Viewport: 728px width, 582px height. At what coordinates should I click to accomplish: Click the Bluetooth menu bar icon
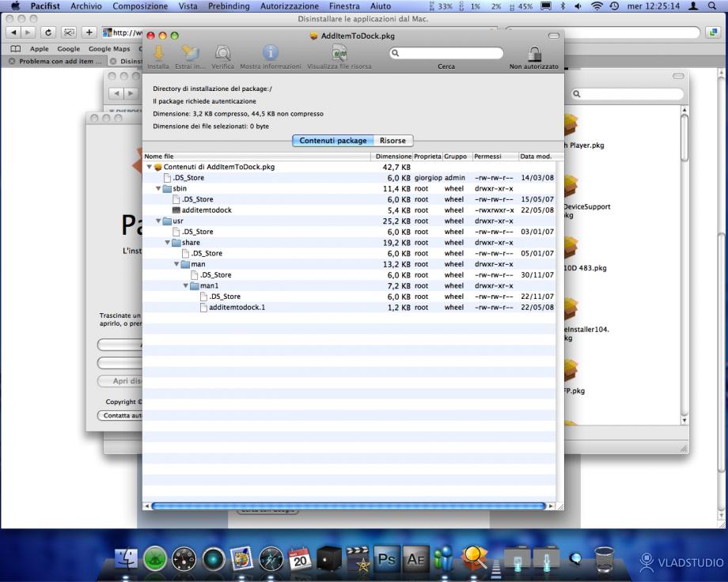[563, 6]
